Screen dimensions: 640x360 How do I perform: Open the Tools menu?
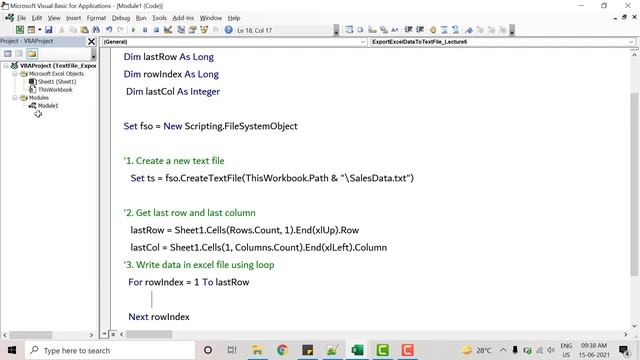[159, 18]
